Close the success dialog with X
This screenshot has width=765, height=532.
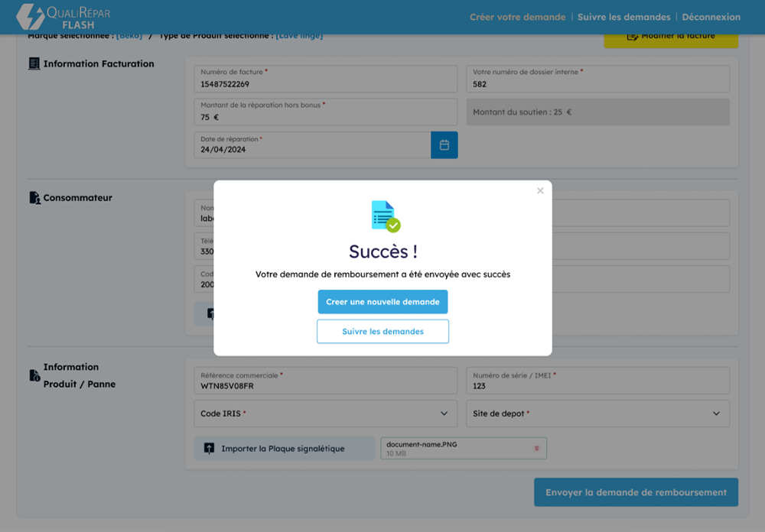(x=540, y=191)
